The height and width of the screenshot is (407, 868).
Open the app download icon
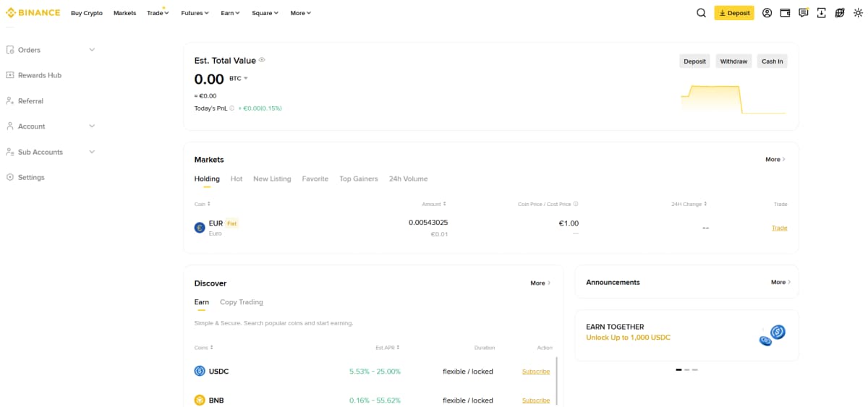(x=822, y=13)
